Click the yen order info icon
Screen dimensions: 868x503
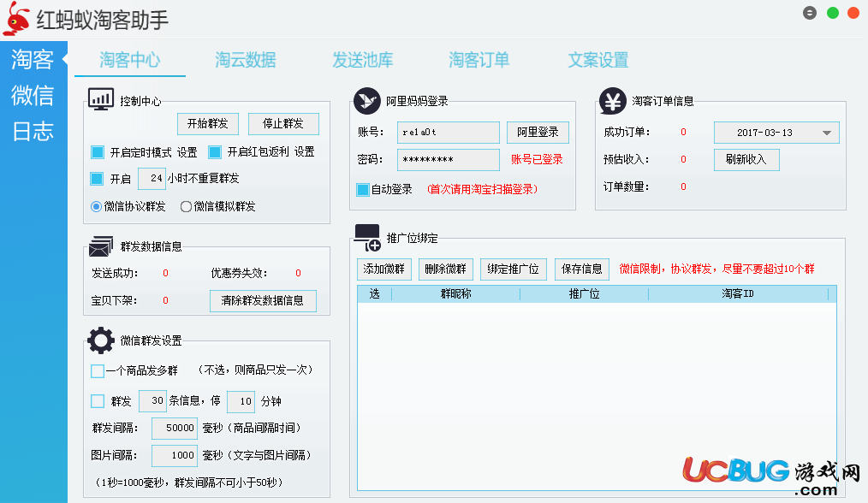[612, 101]
